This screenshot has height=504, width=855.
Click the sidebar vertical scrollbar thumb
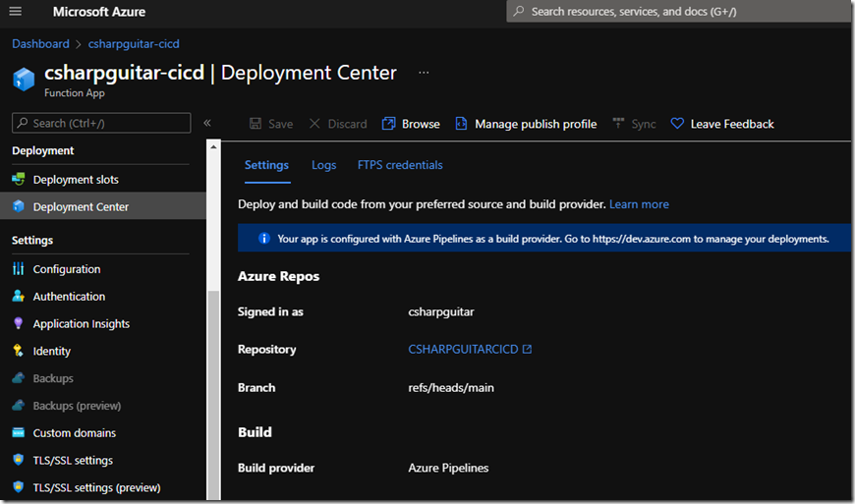tap(214, 395)
